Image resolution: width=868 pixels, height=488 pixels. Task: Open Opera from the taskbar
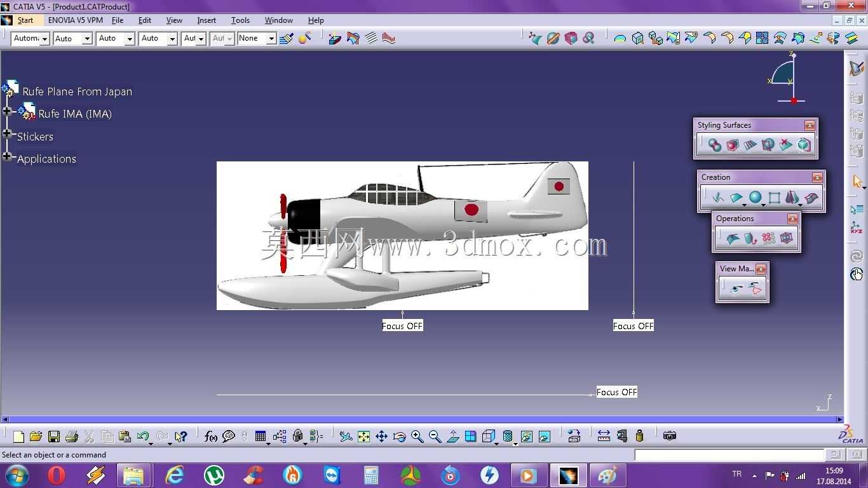pyautogui.click(x=57, y=475)
